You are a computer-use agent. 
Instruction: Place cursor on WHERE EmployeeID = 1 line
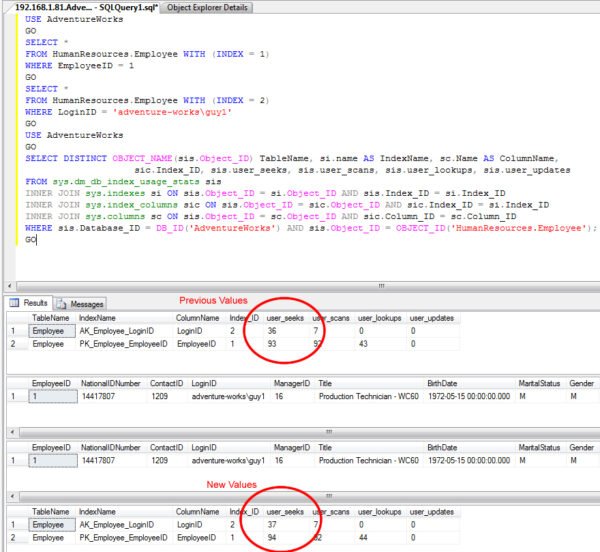[80, 65]
